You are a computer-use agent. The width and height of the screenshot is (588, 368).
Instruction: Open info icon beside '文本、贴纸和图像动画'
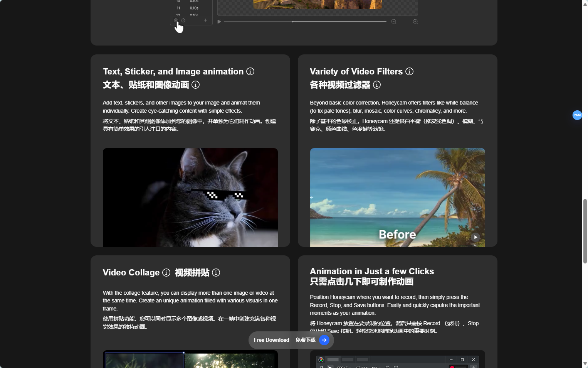[x=196, y=84]
